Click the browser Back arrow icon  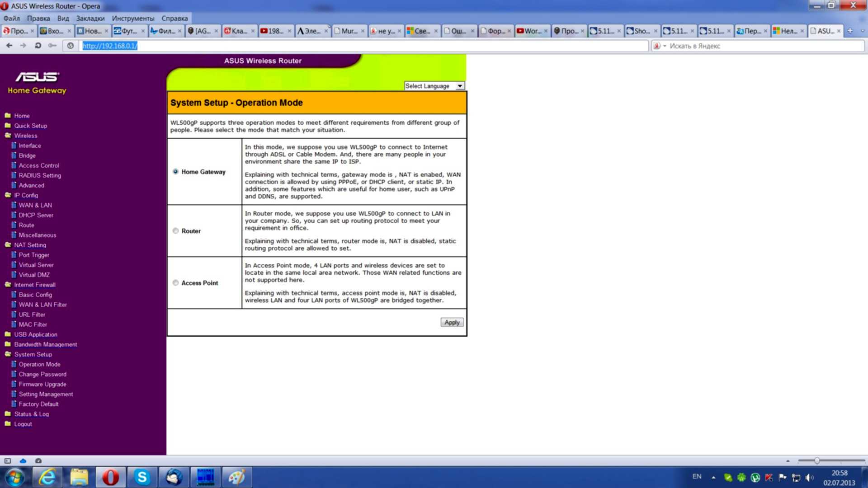(x=9, y=46)
